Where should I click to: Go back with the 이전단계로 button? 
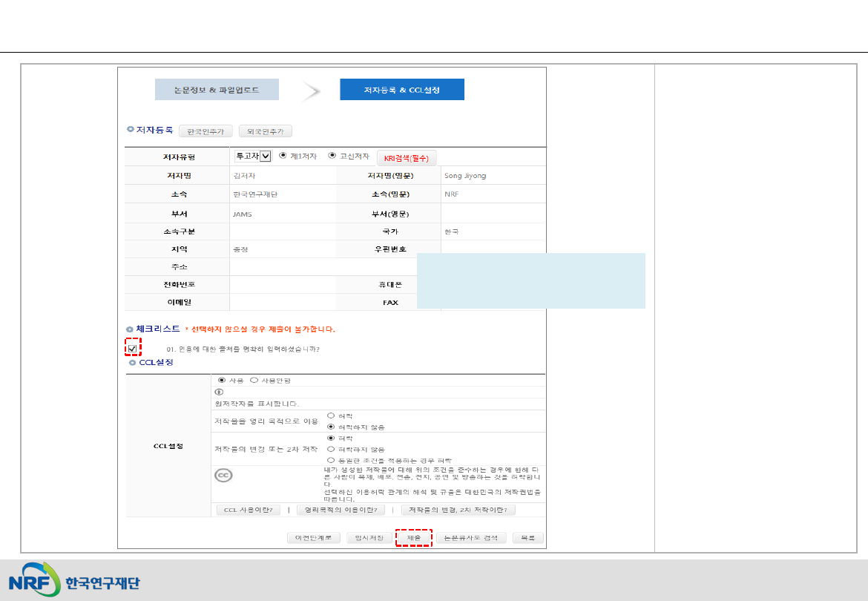coord(314,538)
